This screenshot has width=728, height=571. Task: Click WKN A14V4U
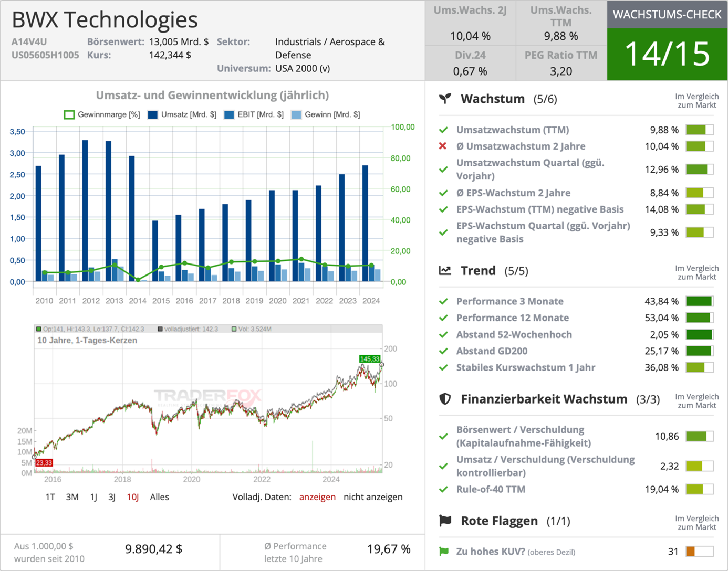[29, 41]
